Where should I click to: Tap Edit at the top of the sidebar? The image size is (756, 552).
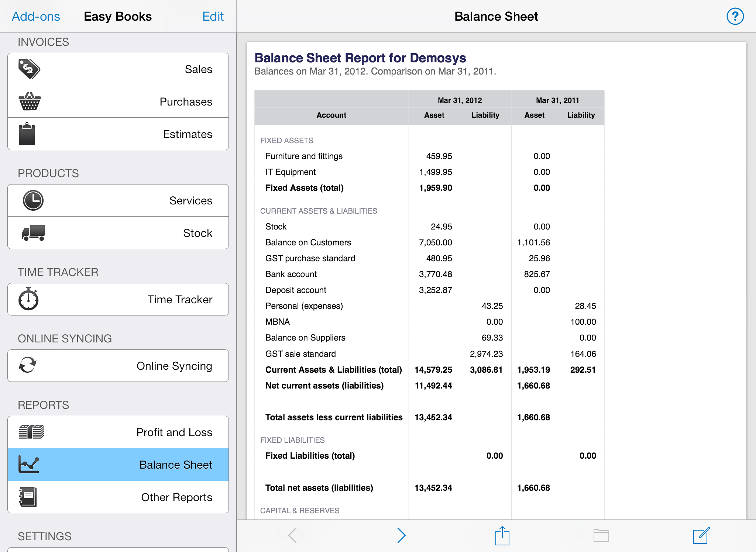[213, 16]
